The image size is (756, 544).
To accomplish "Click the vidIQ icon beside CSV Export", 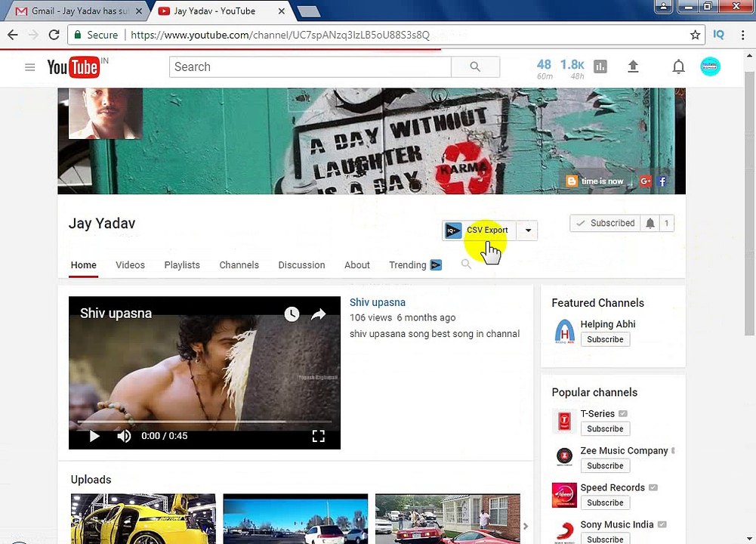I will pyautogui.click(x=452, y=230).
